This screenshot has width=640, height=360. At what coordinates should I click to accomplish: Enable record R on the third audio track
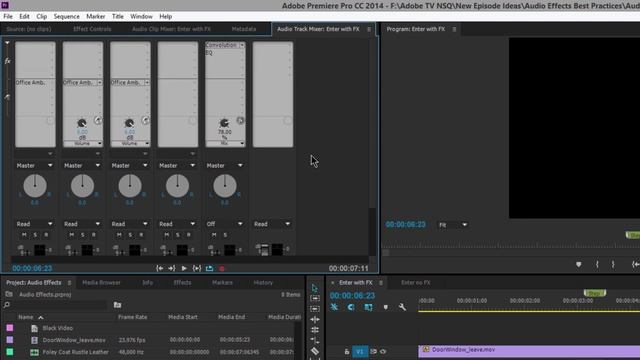pos(141,235)
